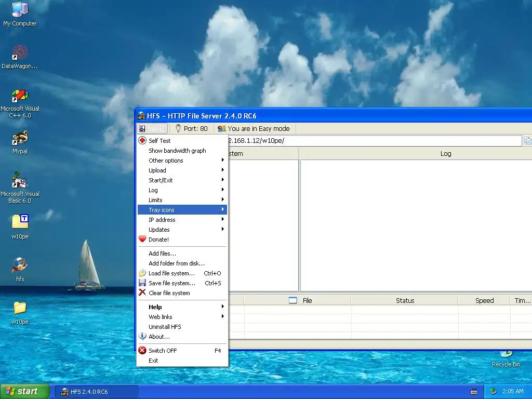
Task: Expand the Log submenu
Action: [182, 190]
